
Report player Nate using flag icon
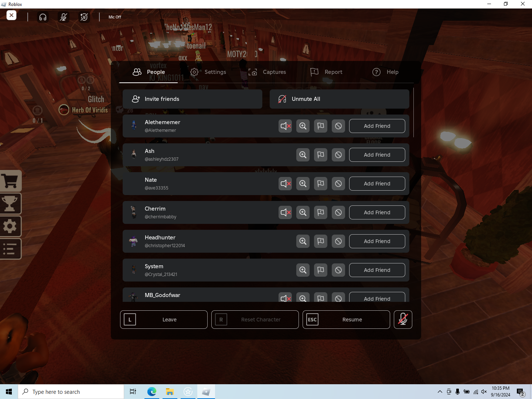[x=321, y=184]
